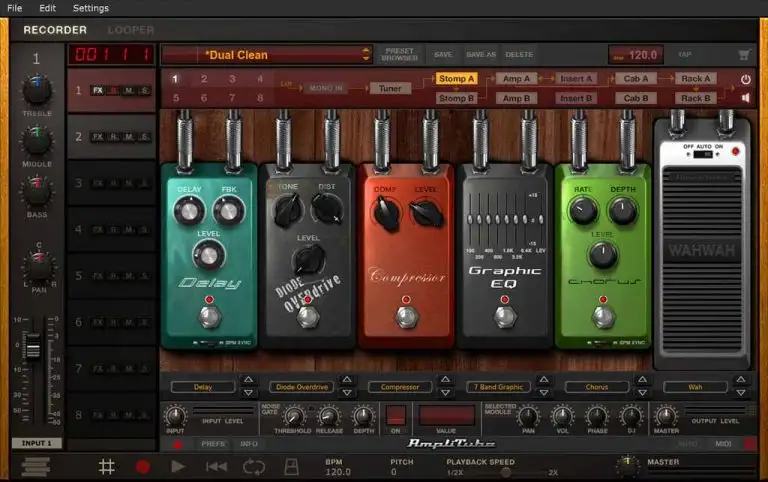Click the Delay pedal's DELAY knob
This screenshot has height=482, width=768.
[x=189, y=211]
